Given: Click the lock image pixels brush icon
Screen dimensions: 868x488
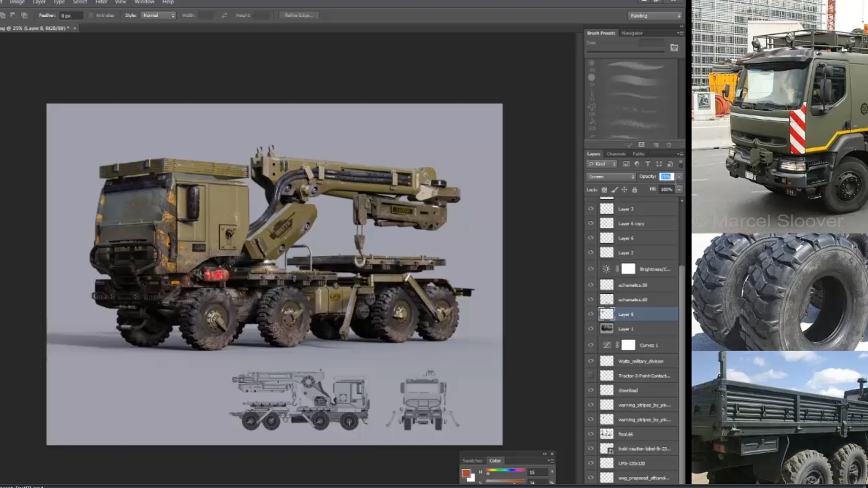Looking at the screenshot, I should [614, 190].
